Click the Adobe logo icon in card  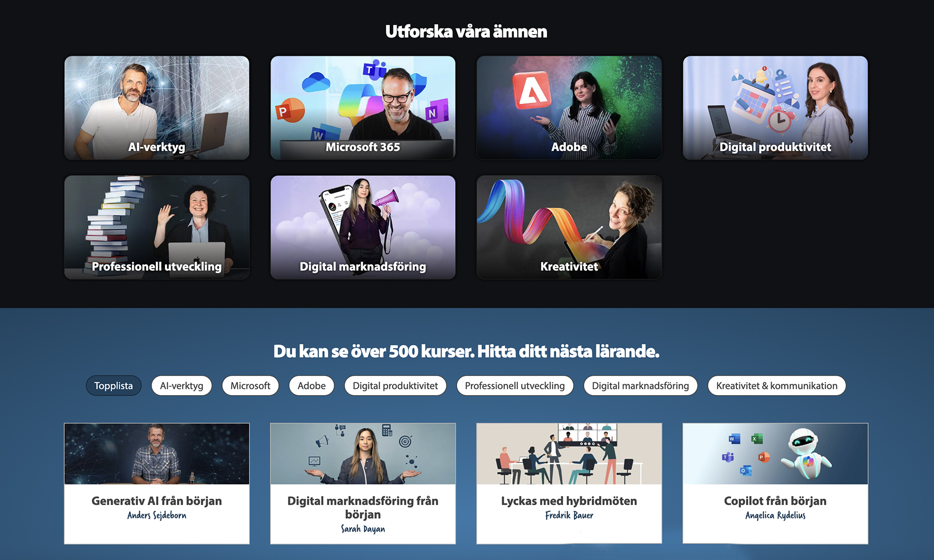click(x=532, y=90)
